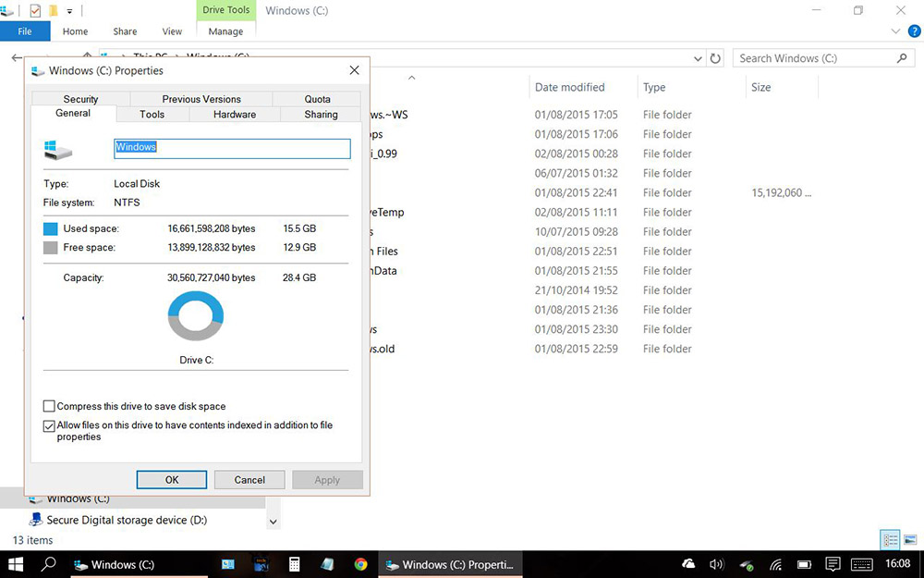This screenshot has width=924, height=578.
Task: Open the File menu tab
Action: [x=25, y=31]
